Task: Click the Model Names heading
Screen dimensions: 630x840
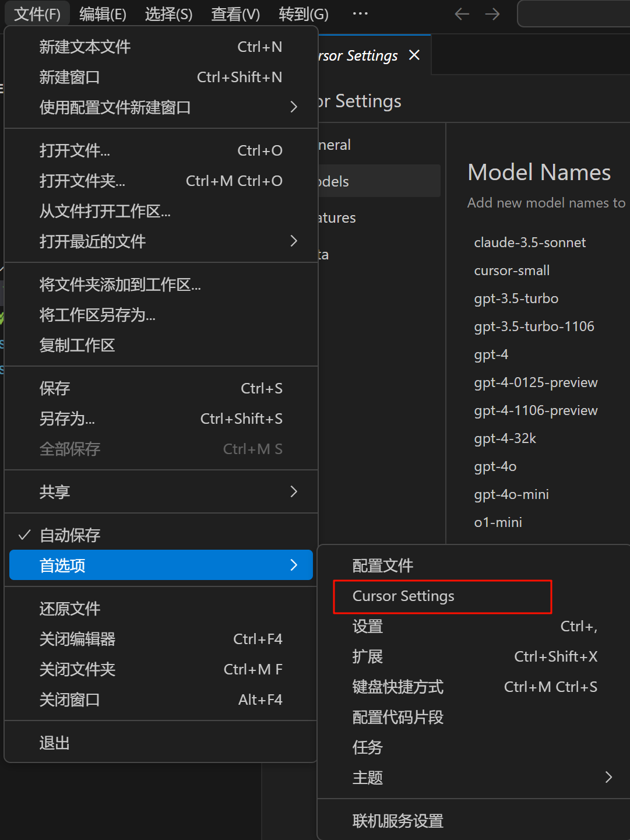Action: pos(539,173)
